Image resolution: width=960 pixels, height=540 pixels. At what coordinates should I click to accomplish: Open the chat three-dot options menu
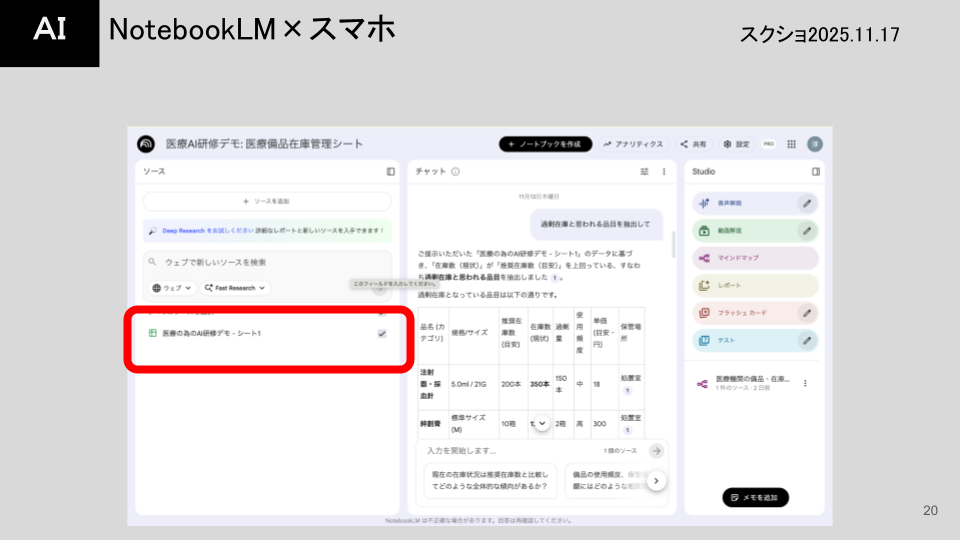tap(664, 172)
